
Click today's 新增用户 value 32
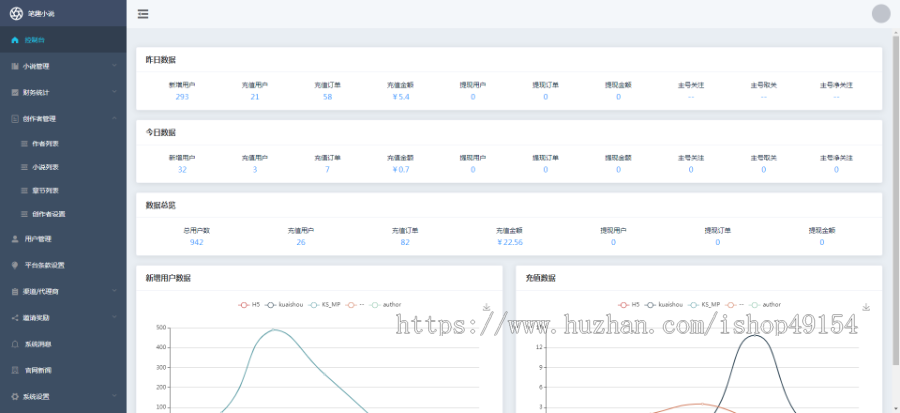[182, 170]
